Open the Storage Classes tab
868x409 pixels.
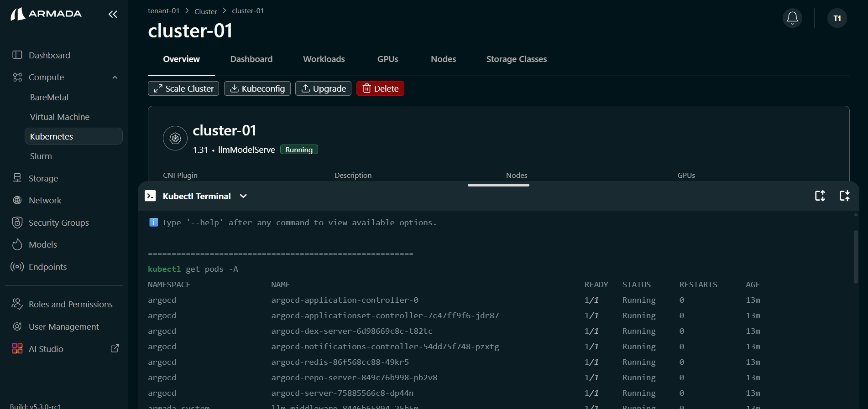point(517,59)
